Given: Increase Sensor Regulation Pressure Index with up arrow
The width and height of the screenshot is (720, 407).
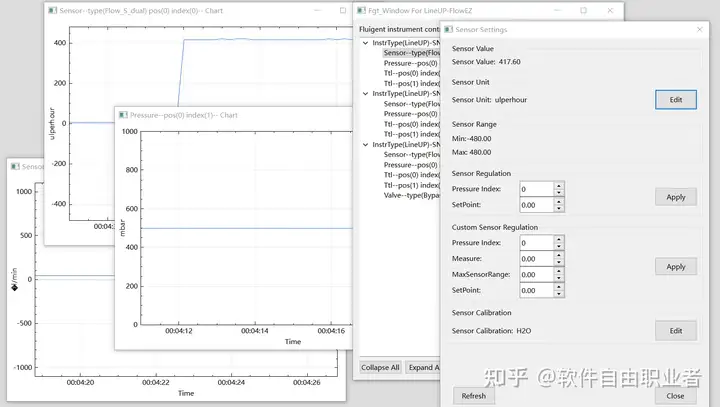Looking at the screenshot, I should pyautogui.click(x=559, y=186).
